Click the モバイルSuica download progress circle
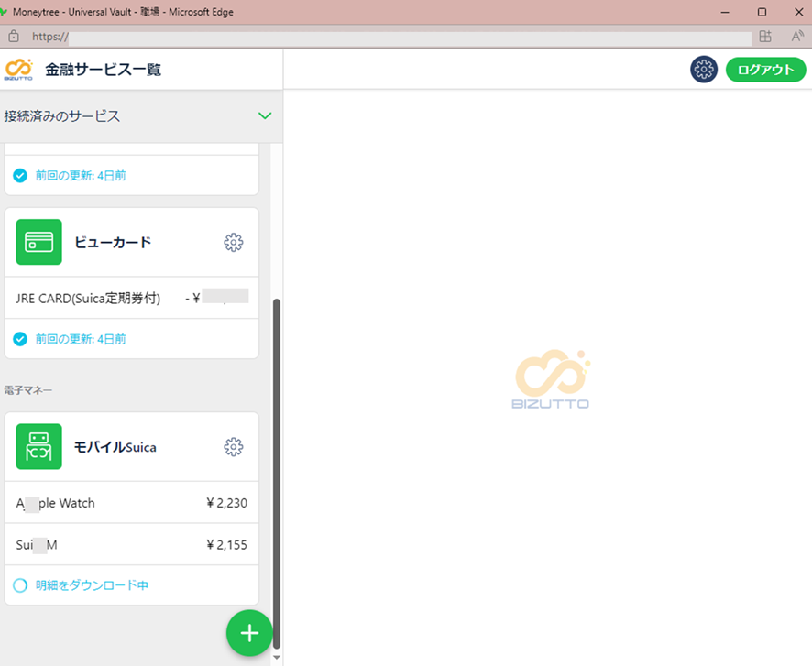The image size is (812, 666). [x=20, y=584]
